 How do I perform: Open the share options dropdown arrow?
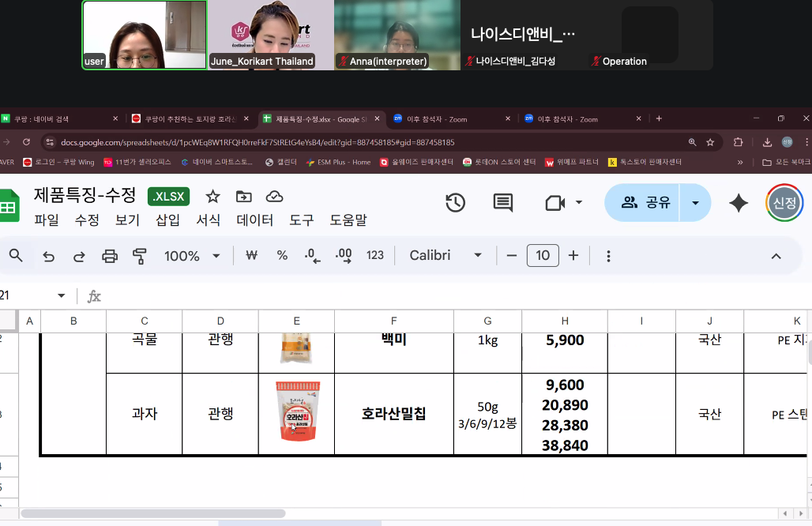click(x=695, y=203)
